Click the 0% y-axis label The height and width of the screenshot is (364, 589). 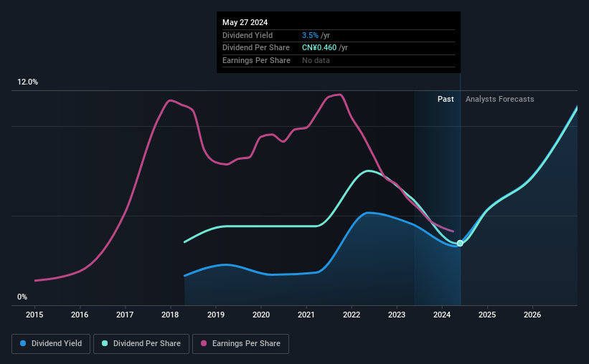point(22,297)
